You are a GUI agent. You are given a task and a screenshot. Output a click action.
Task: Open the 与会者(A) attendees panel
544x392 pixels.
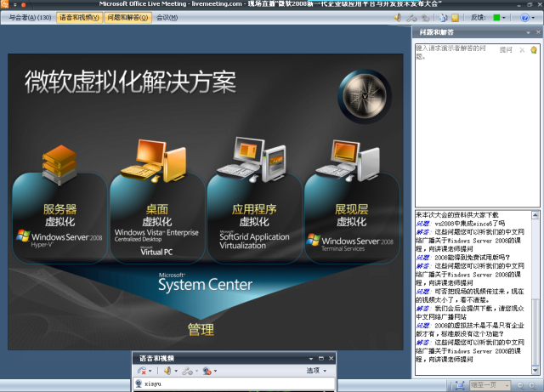[x=30, y=17]
